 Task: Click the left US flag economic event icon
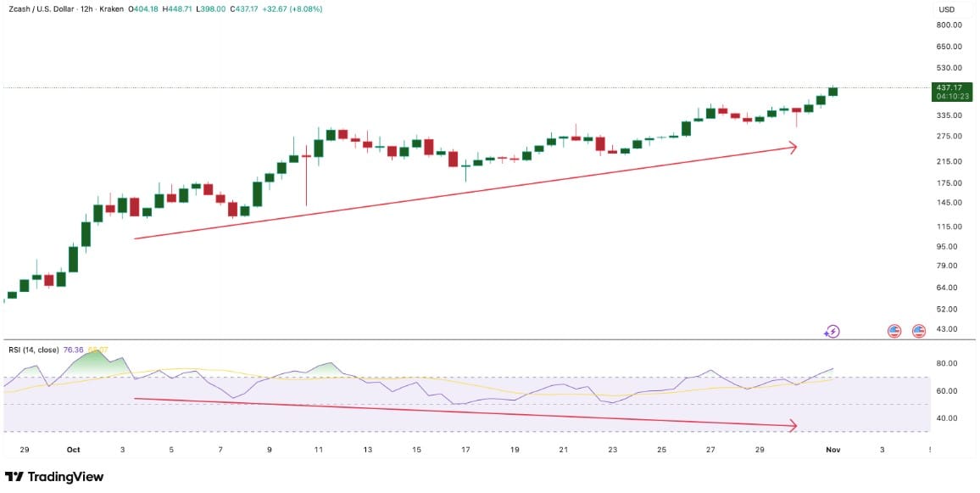pyautogui.click(x=894, y=331)
